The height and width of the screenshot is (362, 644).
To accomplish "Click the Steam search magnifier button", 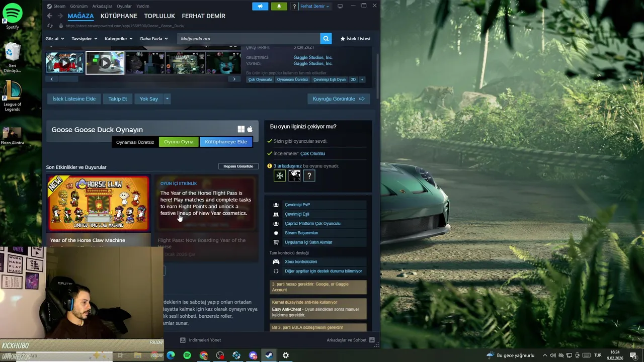I will (326, 38).
